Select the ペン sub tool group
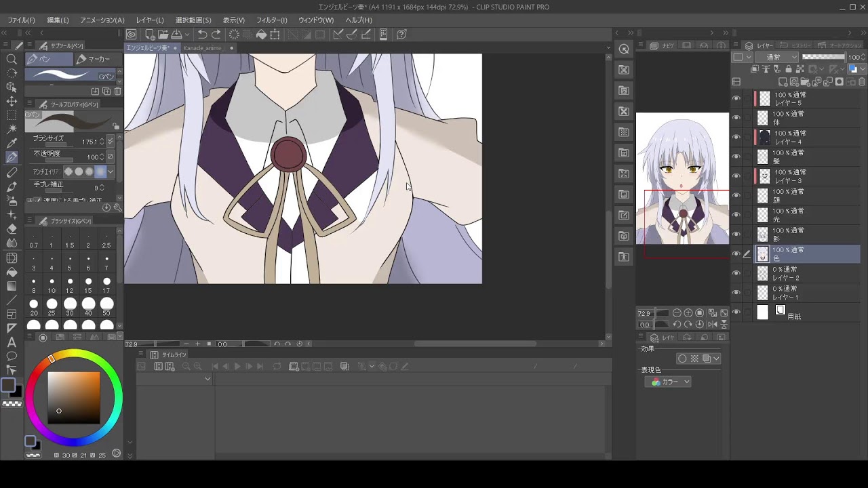Screen dimensions: 868x488 (50, 59)
